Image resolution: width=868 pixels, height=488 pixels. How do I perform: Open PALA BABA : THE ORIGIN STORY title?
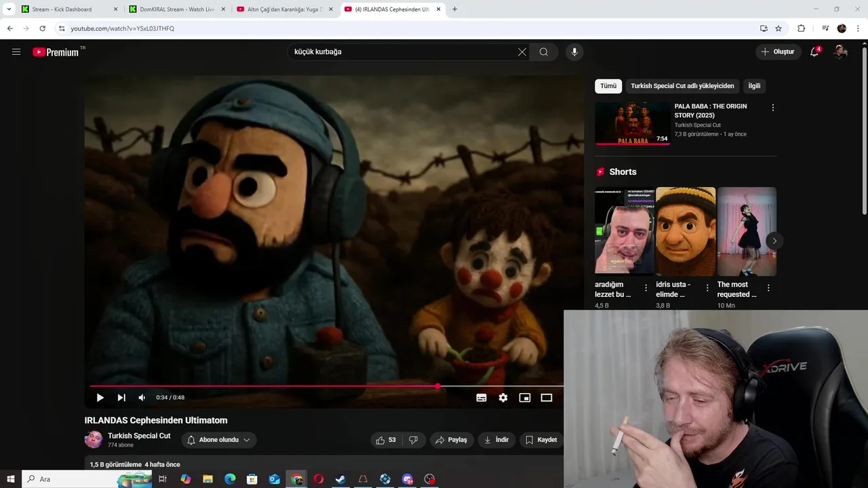711,110
